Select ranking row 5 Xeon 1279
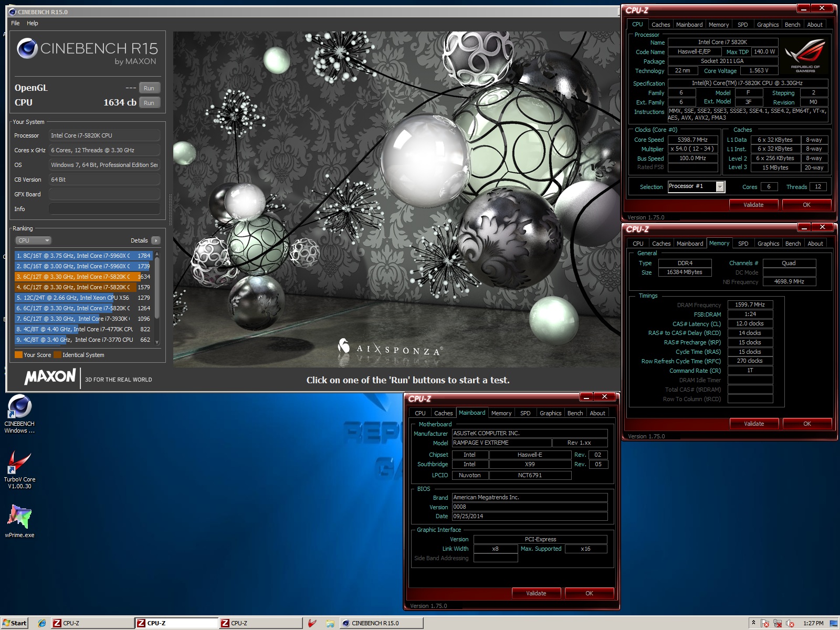The height and width of the screenshot is (630, 840). tap(84, 298)
